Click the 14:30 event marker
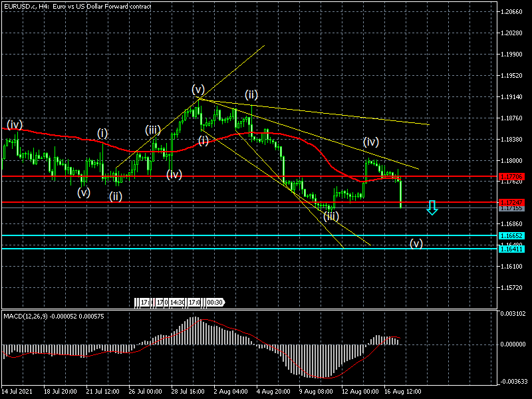 [177, 302]
